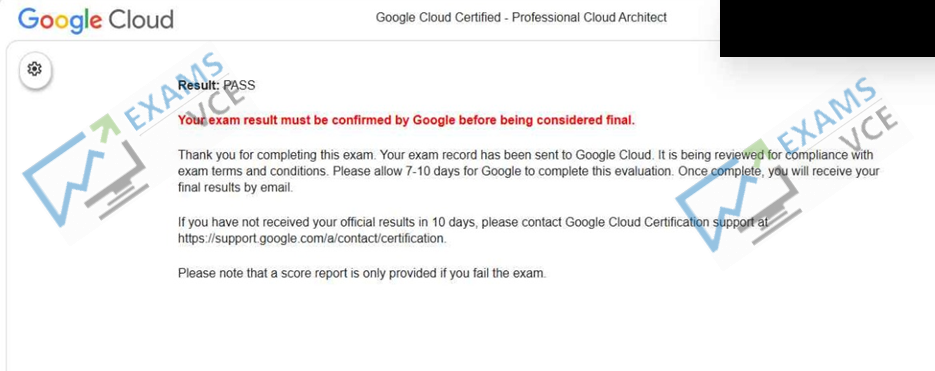Click the Google Cloud logo
Viewport: 935px width, 371px height.
coord(96,20)
